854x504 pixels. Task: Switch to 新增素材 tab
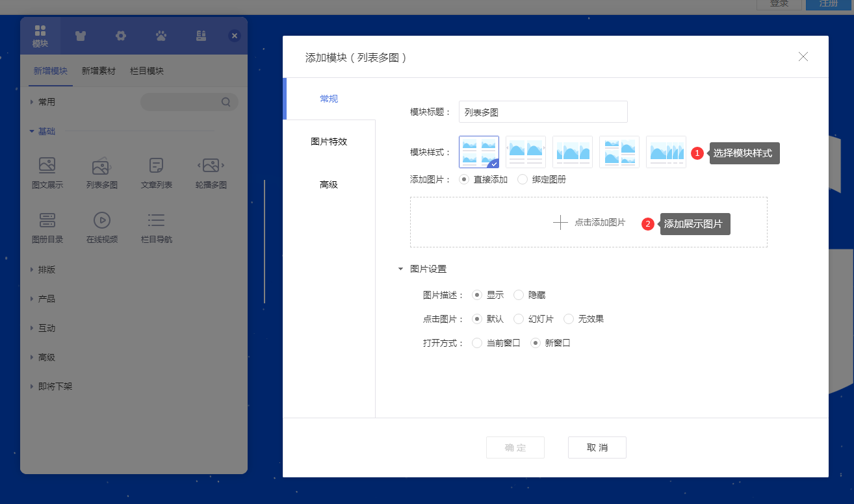point(99,71)
